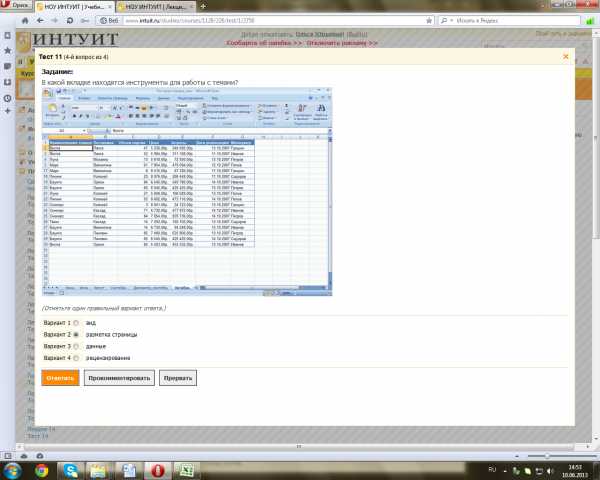Select radio button for Вариант 3 данные
Image resolution: width=600 pixels, height=480 pixels.
coord(76,346)
